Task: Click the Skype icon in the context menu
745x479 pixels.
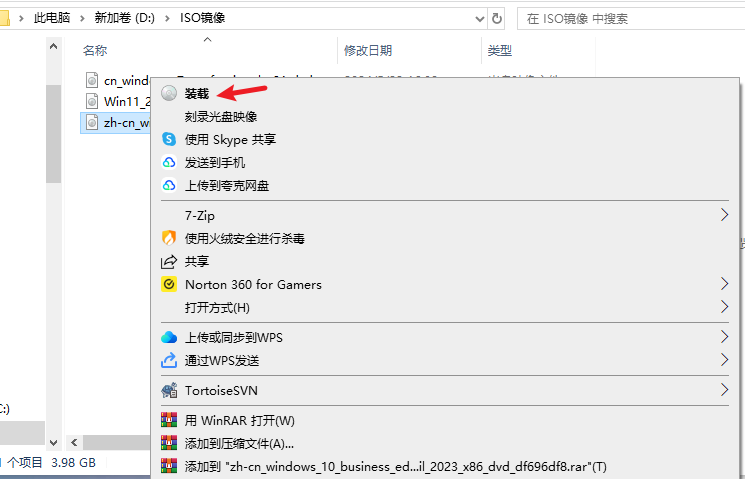Action: coord(169,139)
